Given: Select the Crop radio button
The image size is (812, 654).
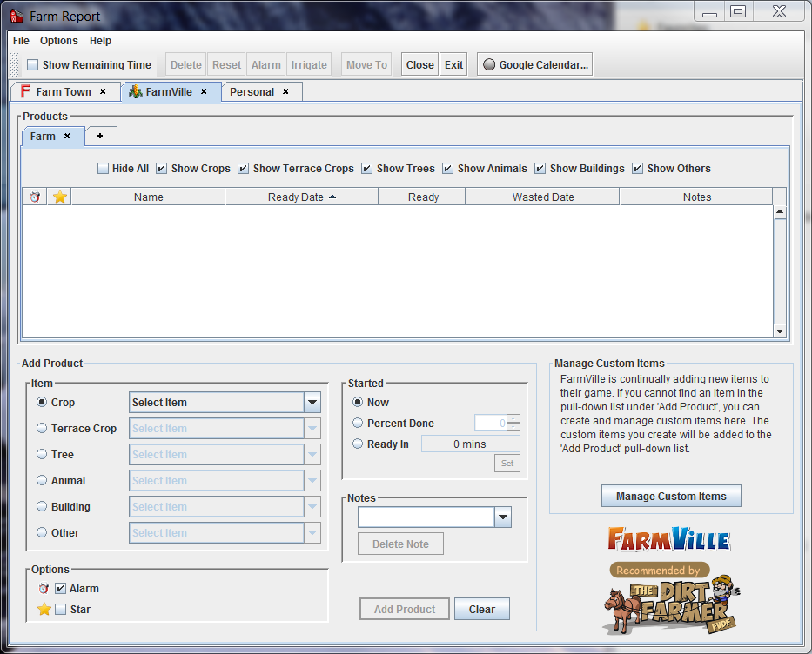Looking at the screenshot, I should click(42, 402).
